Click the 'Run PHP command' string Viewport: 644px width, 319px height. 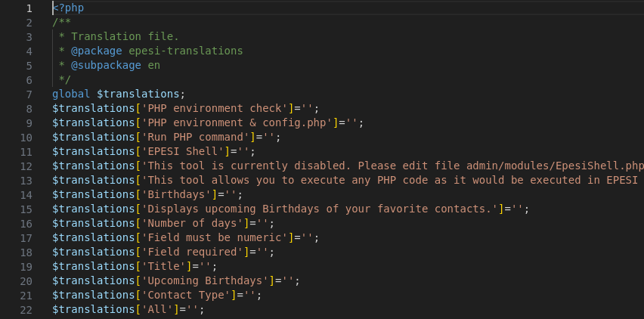(196, 138)
